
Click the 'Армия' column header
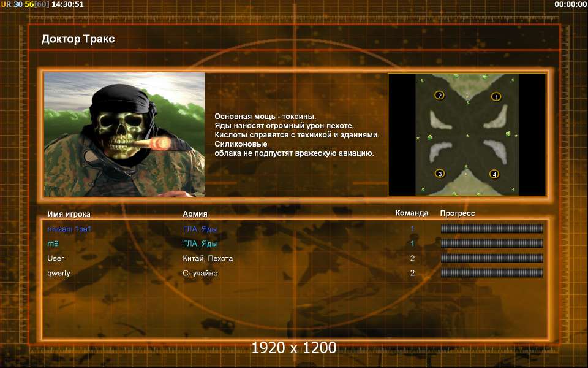pos(195,213)
